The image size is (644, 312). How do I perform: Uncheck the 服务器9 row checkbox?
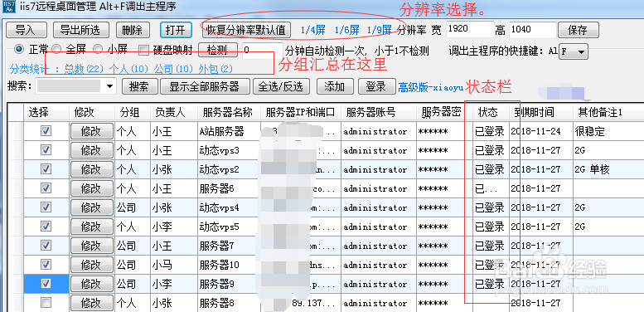pyautogui.click(x=46, y=283)
